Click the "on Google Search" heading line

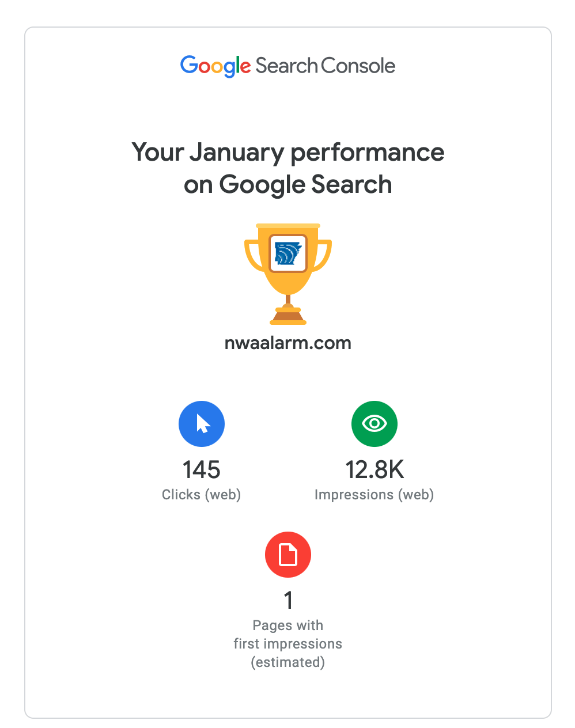(287, 185)
